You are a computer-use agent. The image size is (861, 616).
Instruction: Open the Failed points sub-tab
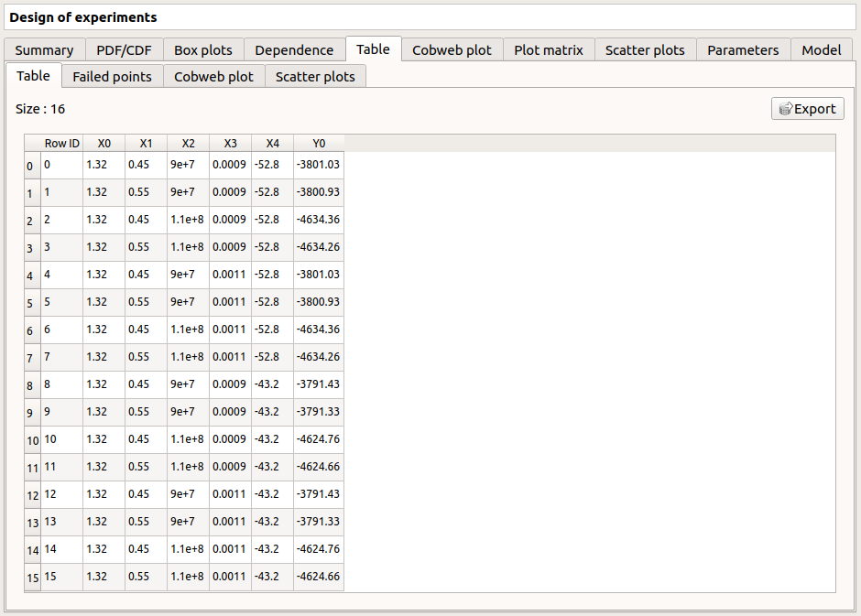point(113,76)
